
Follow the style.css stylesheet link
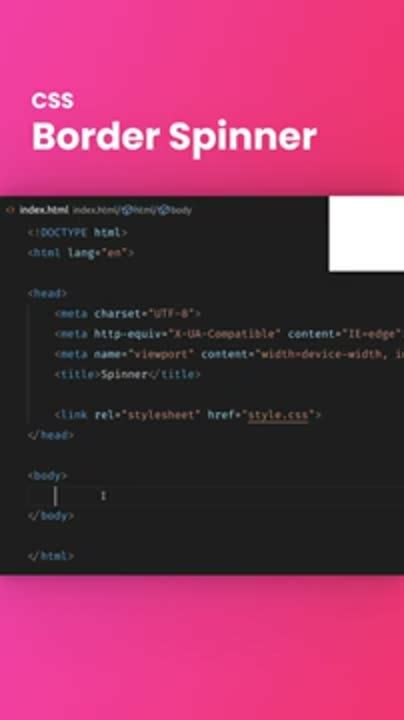(x=278, y=415)
